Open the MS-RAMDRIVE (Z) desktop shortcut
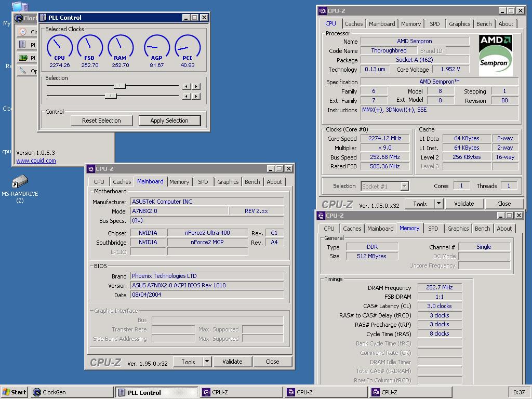This screenshot has width=532, height=399. tap(20, 188)
